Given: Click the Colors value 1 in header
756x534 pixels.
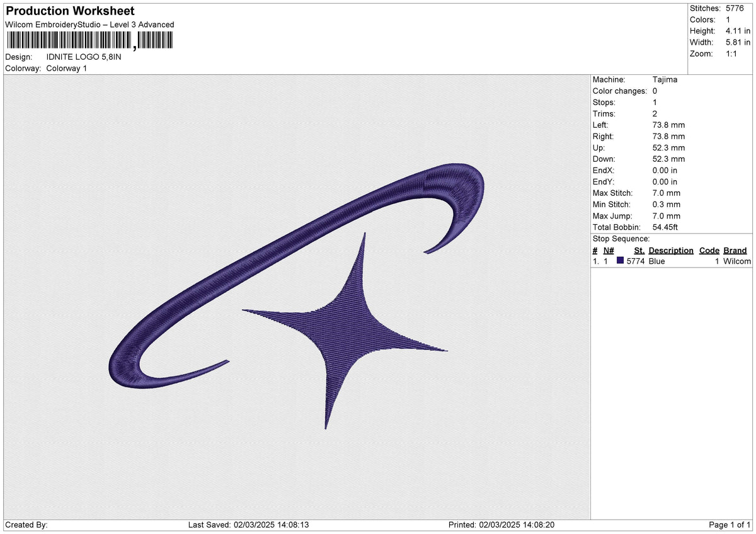Looking at the screenshot, I should tap(728, 20).
